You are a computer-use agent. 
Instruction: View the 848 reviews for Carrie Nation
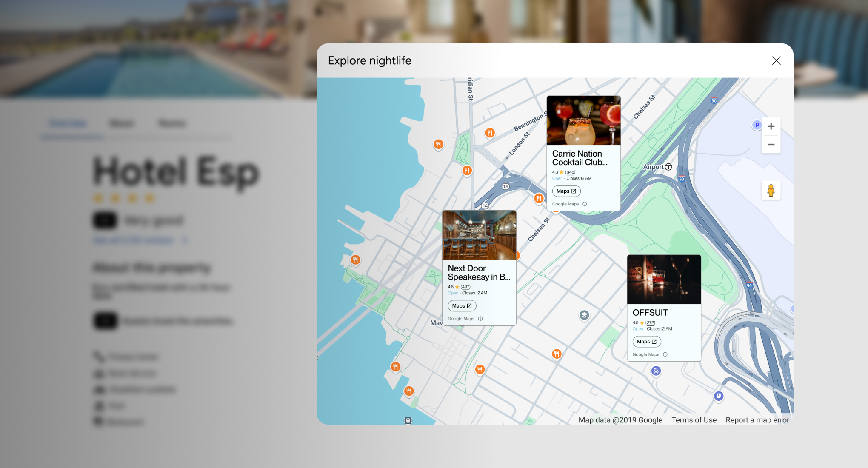[570, 172]
